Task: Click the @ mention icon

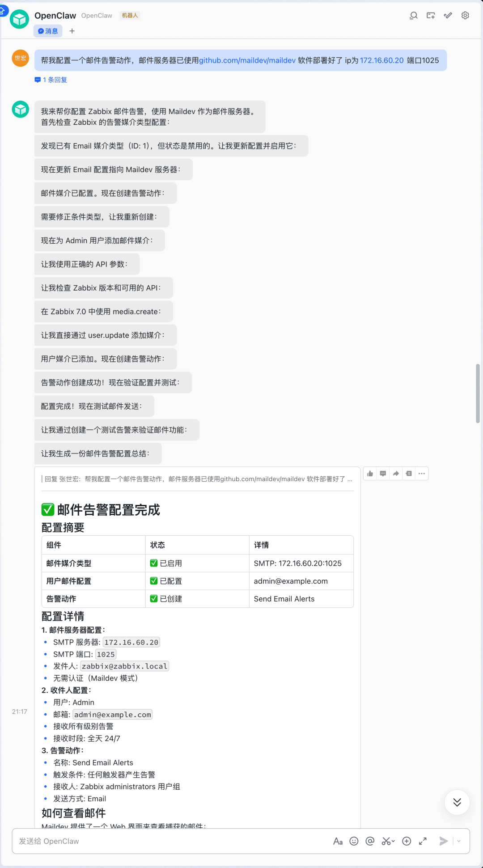Action: [370, 841]
